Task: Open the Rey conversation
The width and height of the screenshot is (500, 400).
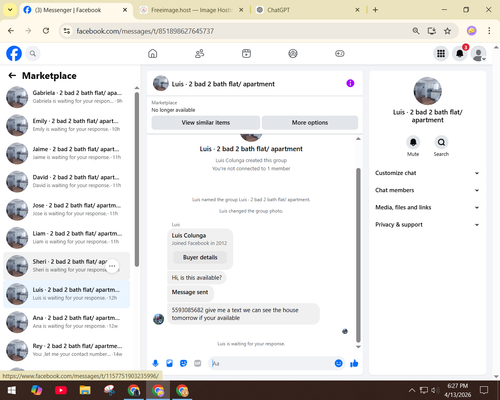Action: 67,350
